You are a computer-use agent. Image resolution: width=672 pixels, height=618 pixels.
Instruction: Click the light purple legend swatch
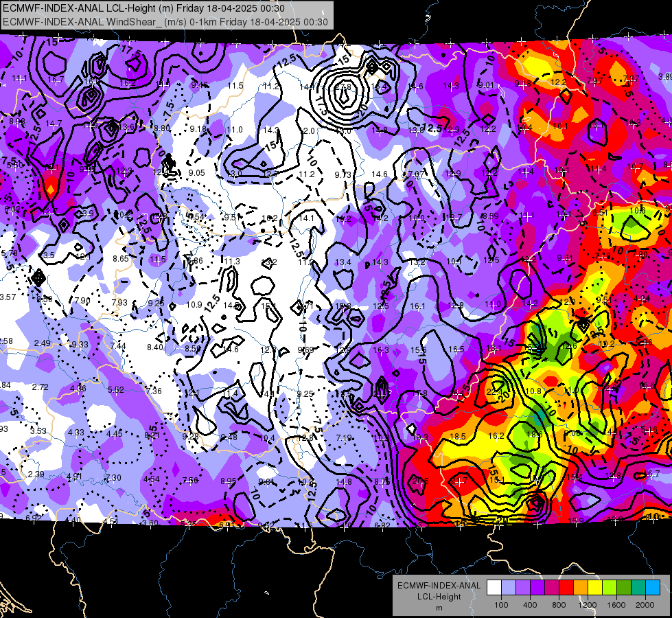(x=523, y=588)
